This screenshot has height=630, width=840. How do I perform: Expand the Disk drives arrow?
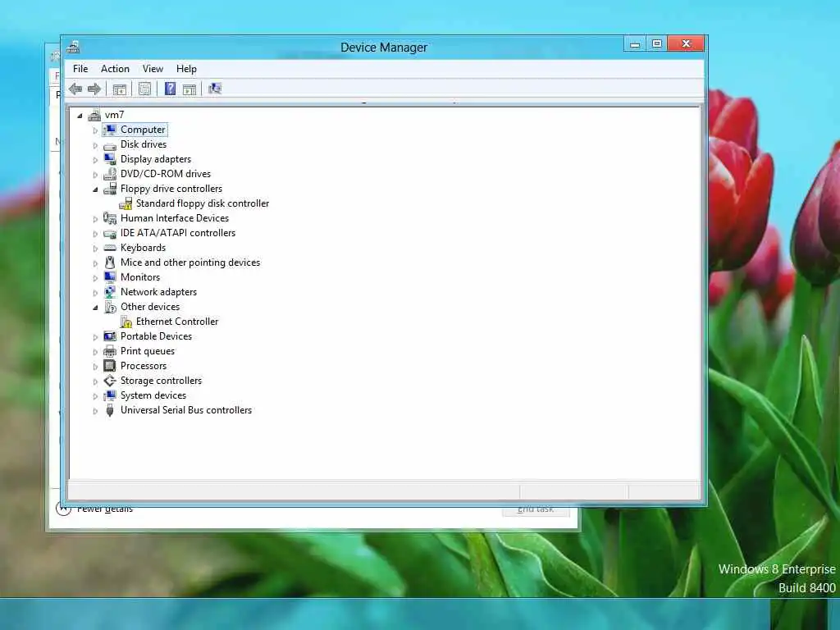pos(95,145)
